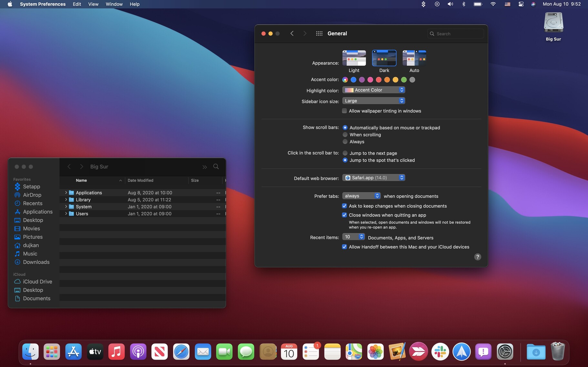Open the Edit menu
This screenshot has width=588, height=367.
(x=77, y=4)
